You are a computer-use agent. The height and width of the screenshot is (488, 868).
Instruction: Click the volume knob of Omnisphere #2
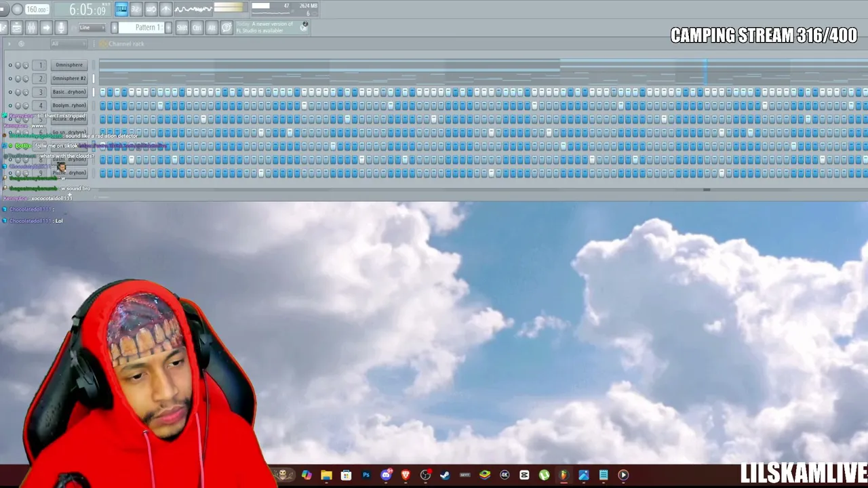(26, 79)
